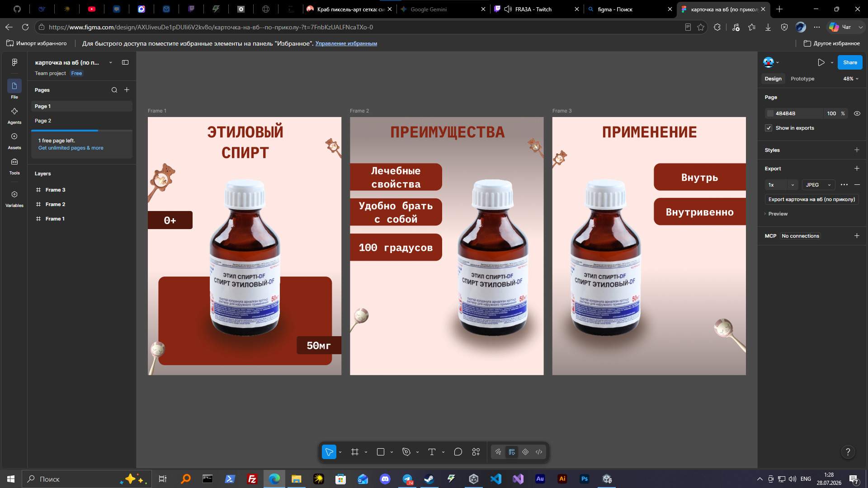Toggle the Show in exports checkbox
Image resolution: width=868 pixels, height=488 pixels.
point(769,128)
